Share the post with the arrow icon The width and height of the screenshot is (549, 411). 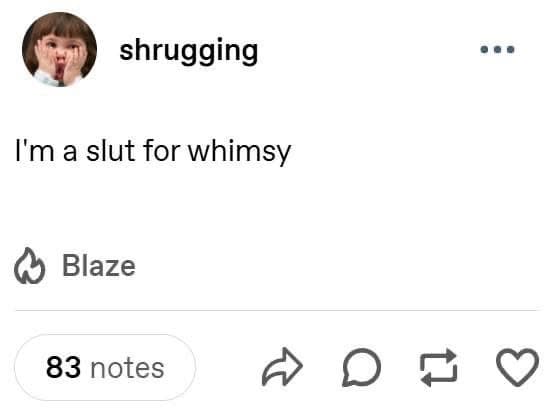[x=282, y=367]
